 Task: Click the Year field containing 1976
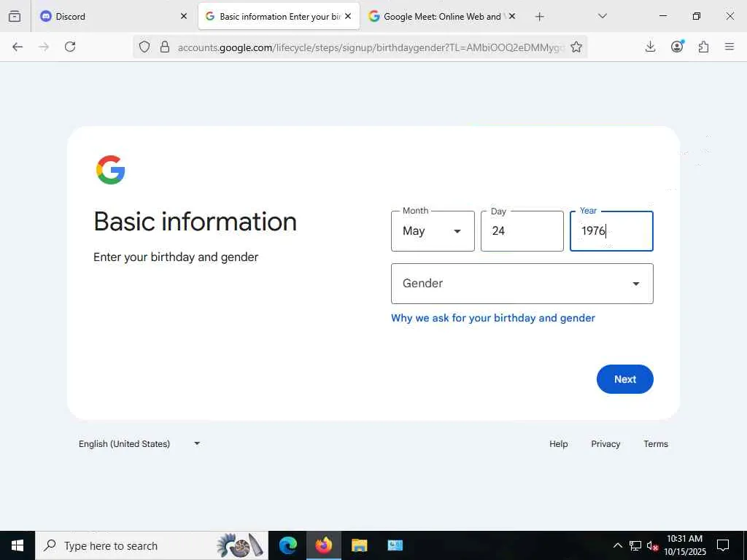(611, 231)
